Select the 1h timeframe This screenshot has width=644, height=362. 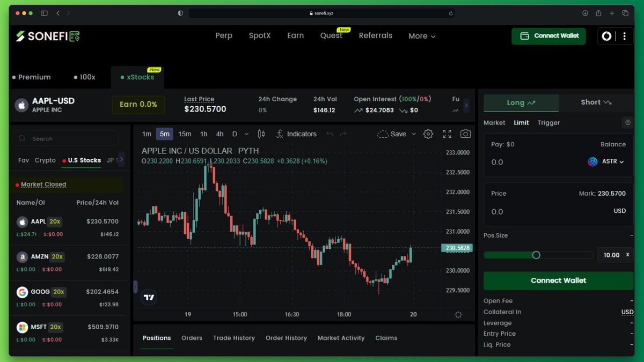tap(204, 134)
